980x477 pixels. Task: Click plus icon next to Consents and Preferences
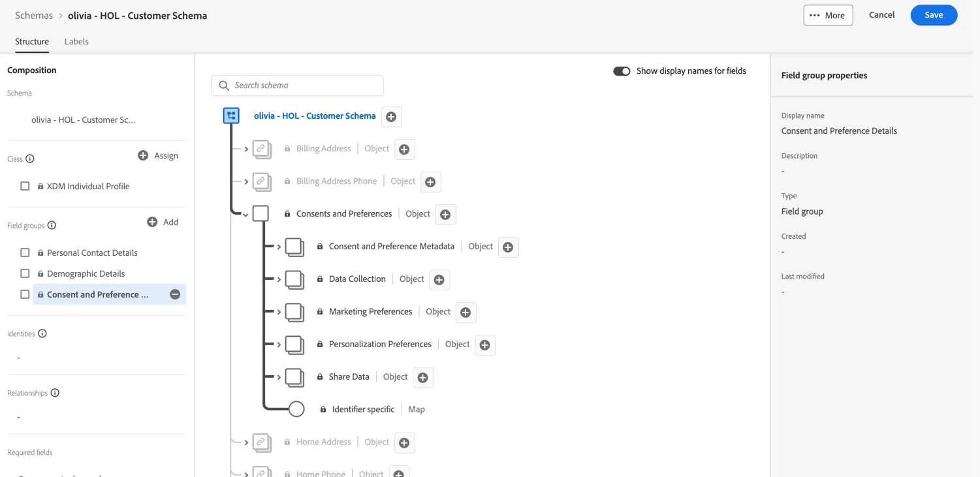445,215
